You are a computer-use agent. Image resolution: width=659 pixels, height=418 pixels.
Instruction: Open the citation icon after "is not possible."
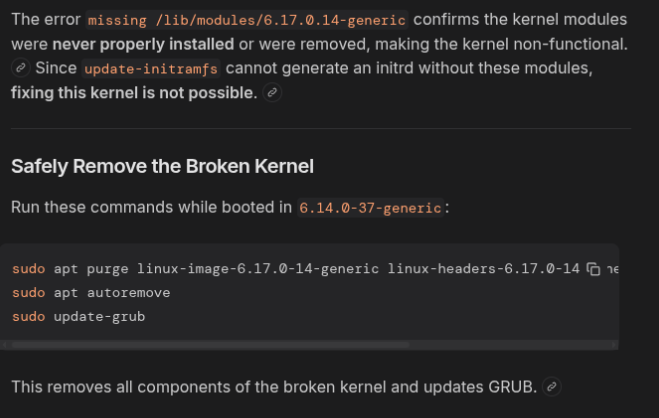[272, 93]
